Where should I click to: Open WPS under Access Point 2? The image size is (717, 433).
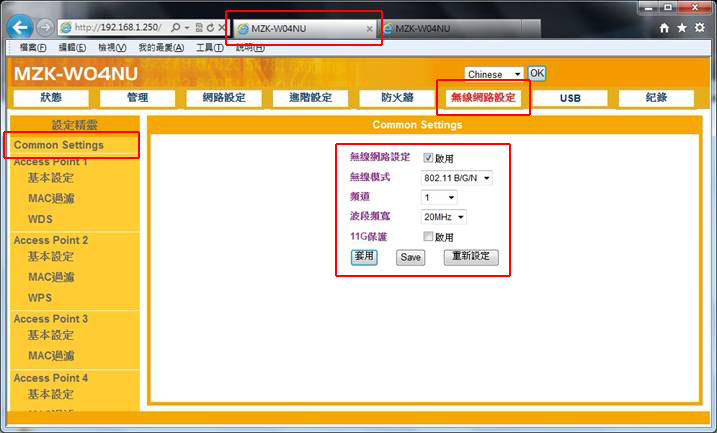pyautogui.click(x=40, y=298)
